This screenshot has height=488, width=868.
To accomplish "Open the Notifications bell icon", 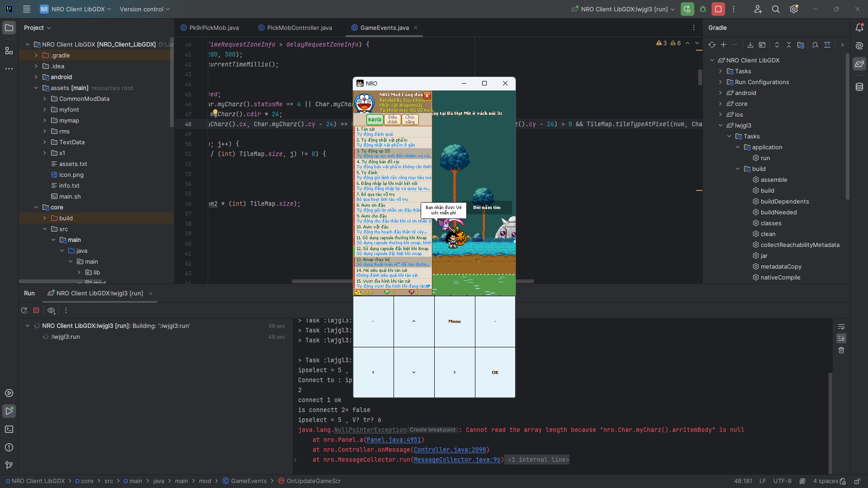I will point(859,28).
